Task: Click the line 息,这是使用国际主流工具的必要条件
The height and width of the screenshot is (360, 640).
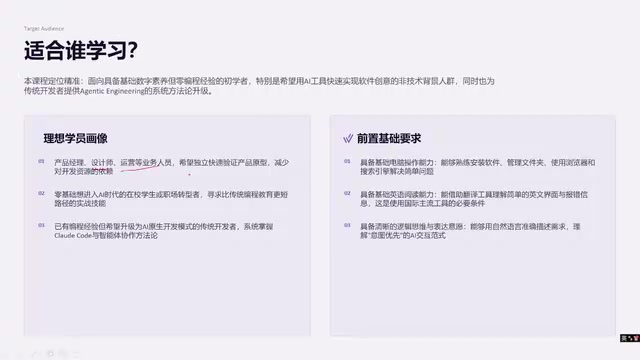Action: point(422,203)
